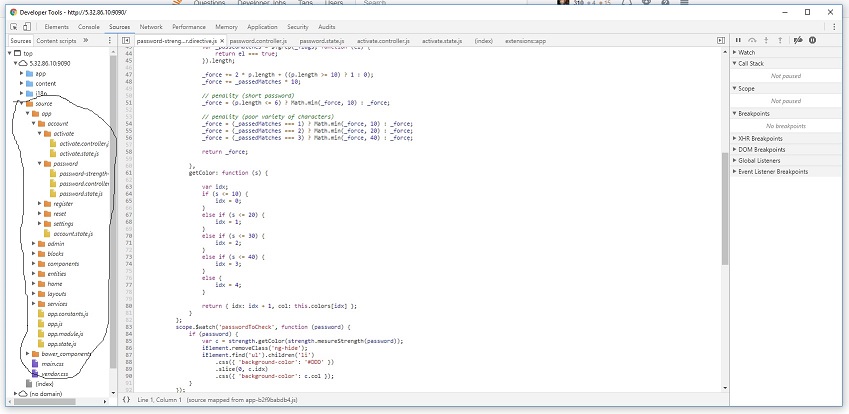Open the extensions:app editor tab
This screenshot has width=849, height=414.
pyautogui.click(x=525, y=41)
